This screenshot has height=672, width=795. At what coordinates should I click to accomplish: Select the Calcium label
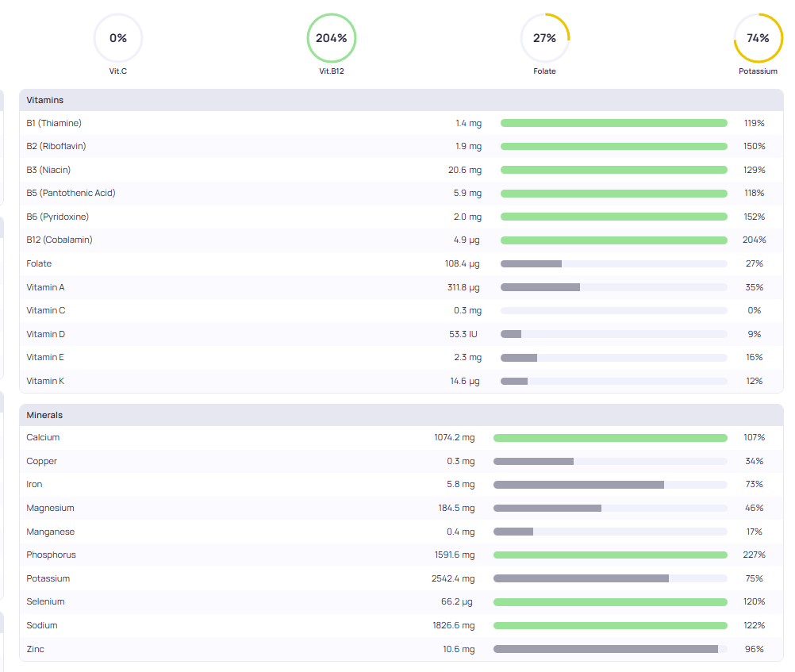tap(43, 437)
